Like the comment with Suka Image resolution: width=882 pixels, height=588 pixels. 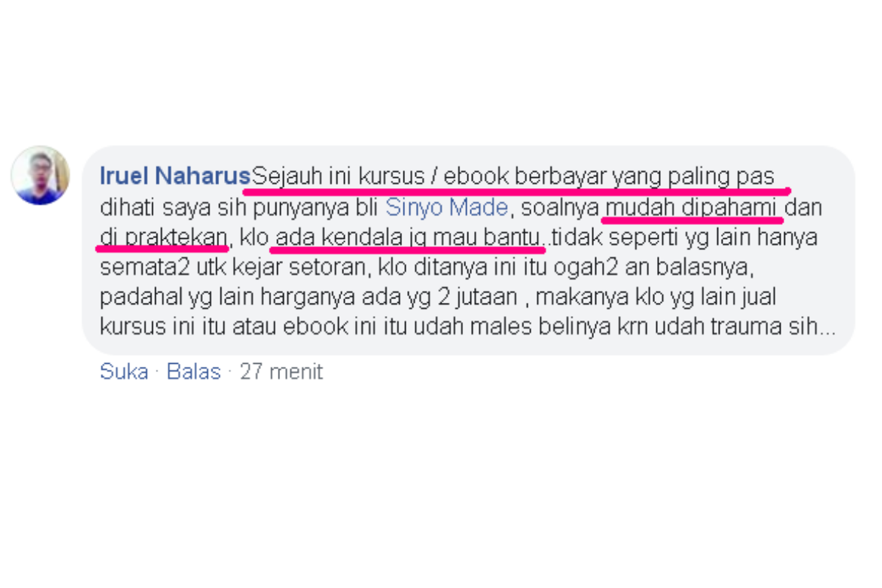[124, 371]
